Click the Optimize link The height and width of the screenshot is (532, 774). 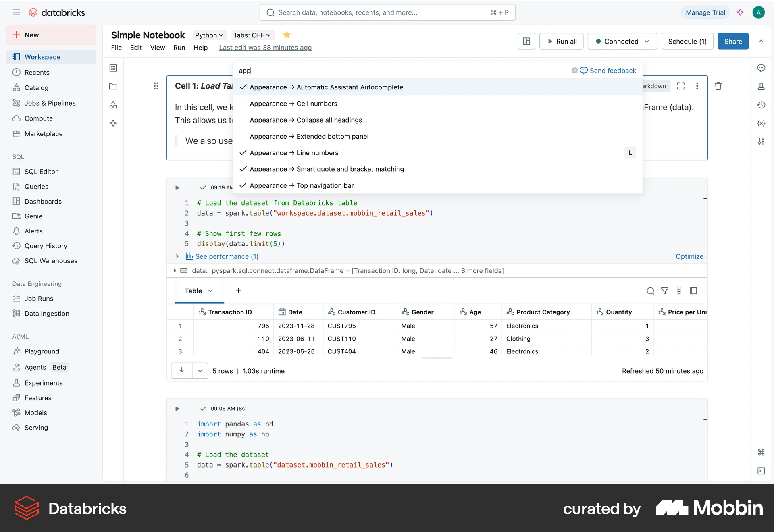pos(689,256)
